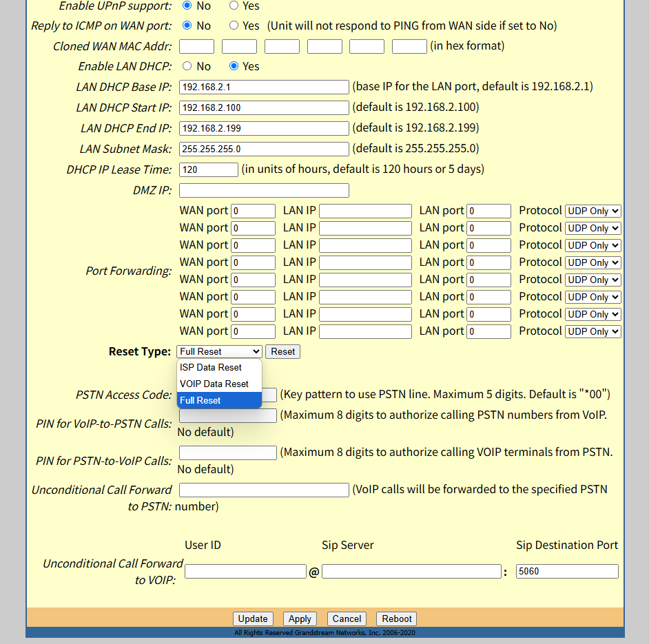Focus the PIN for PSTN-to-VoIP Calls field

(227, 453)
